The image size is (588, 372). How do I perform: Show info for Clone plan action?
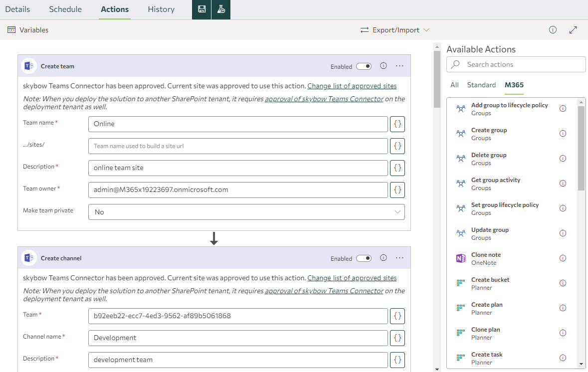(563, 333)
